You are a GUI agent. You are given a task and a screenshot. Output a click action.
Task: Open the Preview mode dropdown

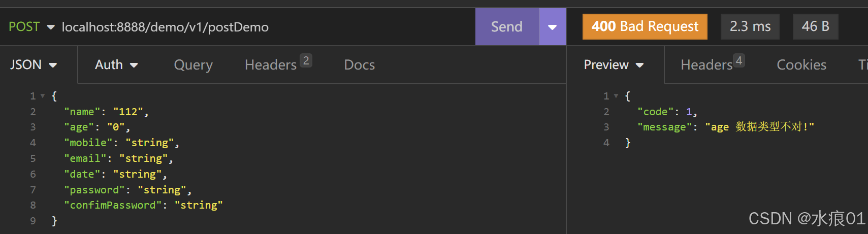pos(614,65)
